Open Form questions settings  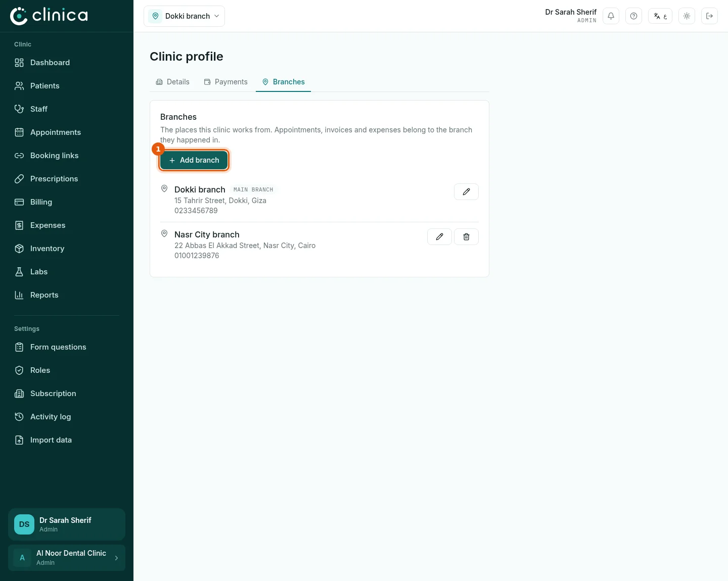(67, 347)
